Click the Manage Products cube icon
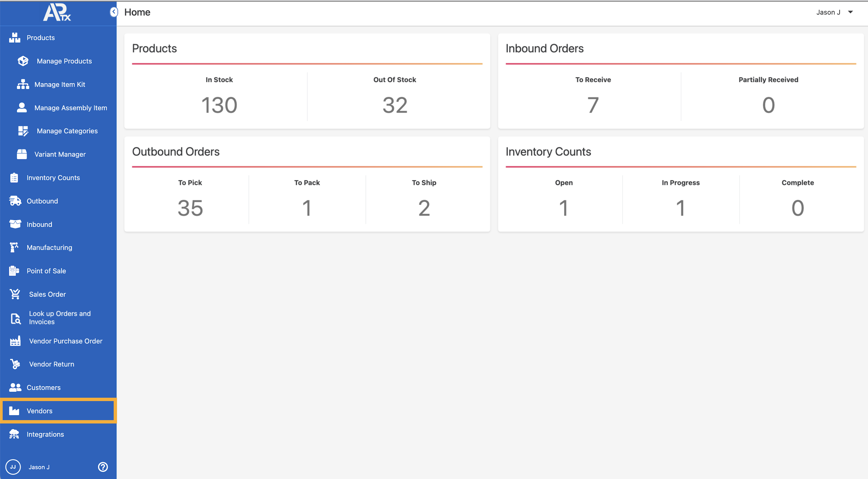The width and height of the screenshot is (868, 479). [23, 61]
